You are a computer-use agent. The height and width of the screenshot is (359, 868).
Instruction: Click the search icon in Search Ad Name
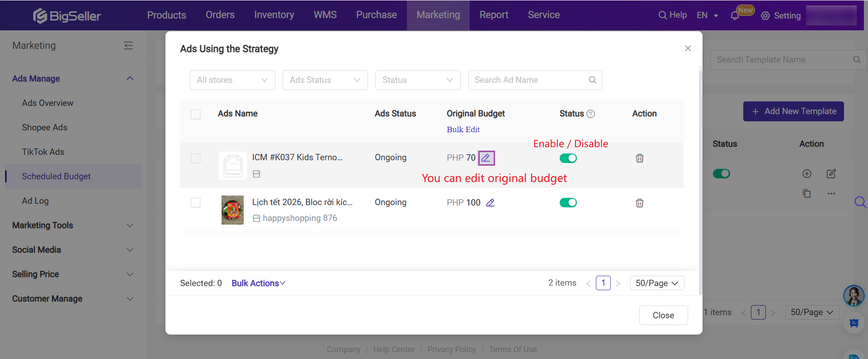click(x=592, y=80)
